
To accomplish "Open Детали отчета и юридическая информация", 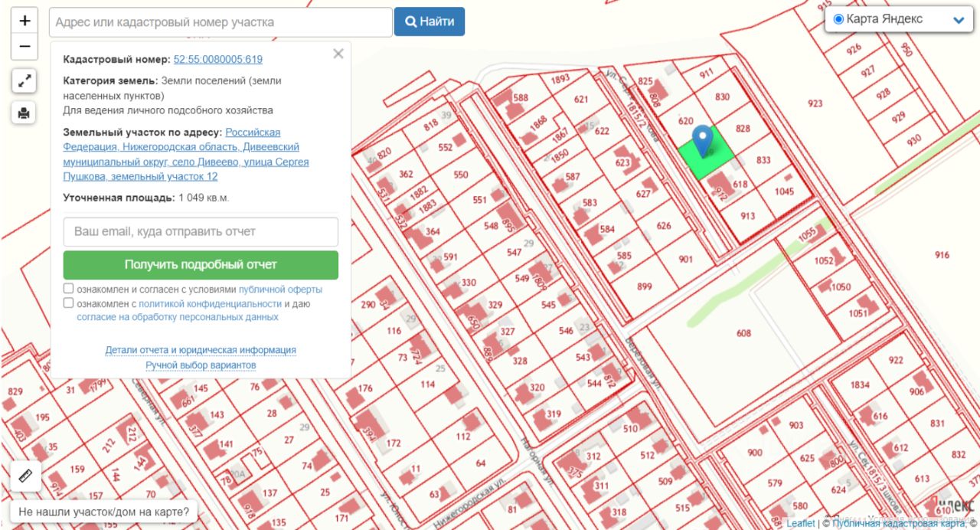I will (201, 350).
